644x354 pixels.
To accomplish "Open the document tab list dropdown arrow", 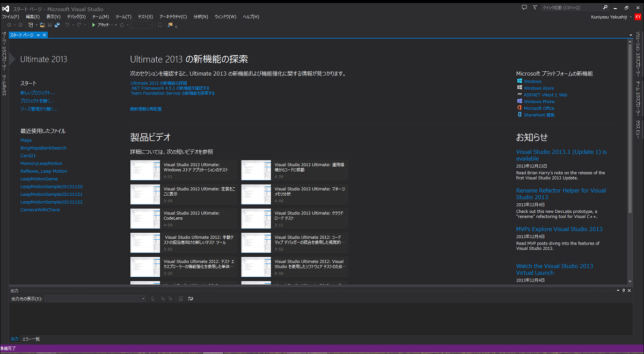I will pos(631,35).
